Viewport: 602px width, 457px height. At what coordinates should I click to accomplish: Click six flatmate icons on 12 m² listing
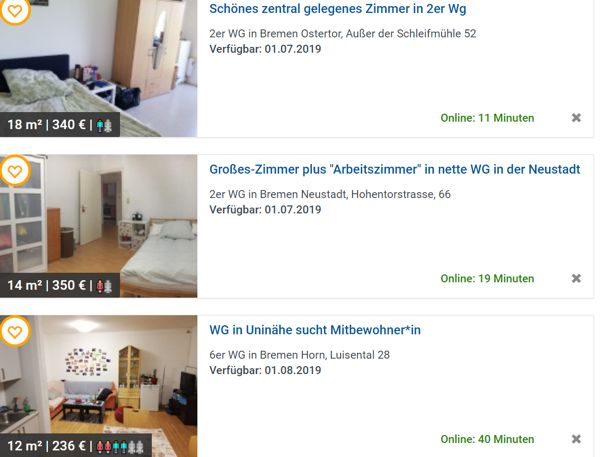(120, 447)
